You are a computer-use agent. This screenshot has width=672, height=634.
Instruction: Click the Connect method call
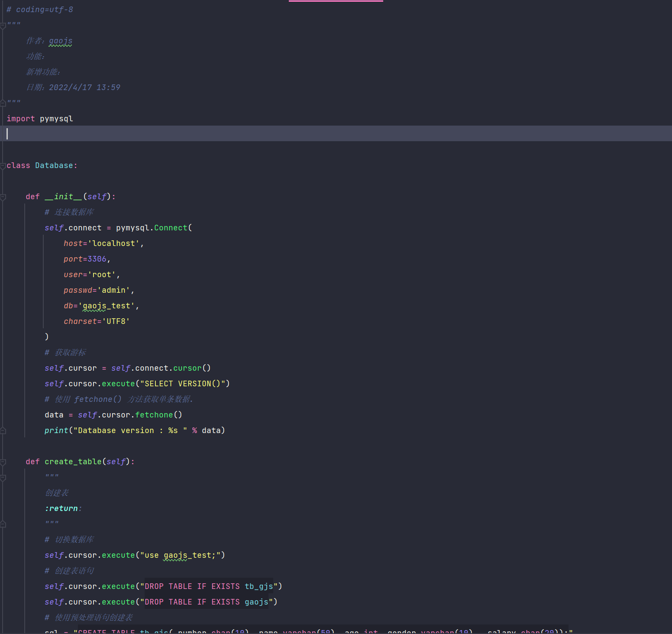pyautogui.click(x=171, y=228)
